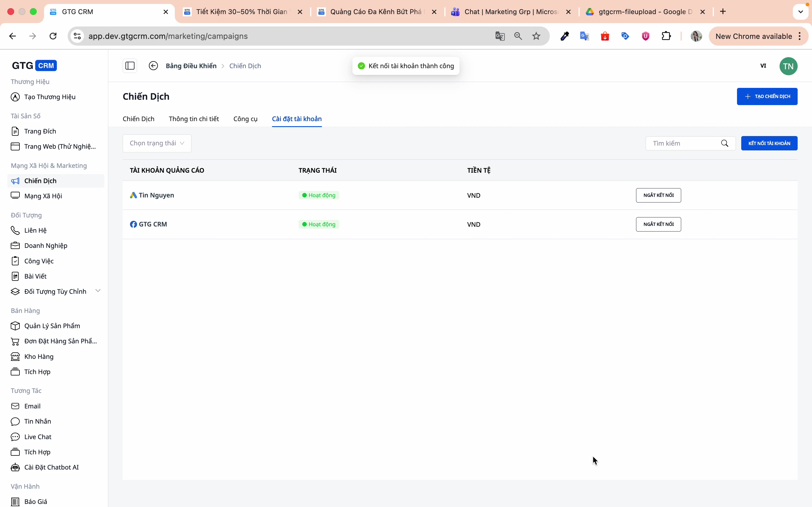The height and width of the screenshot is (507, 812).
Task: Click the circular back arrow icon
Action: click(x=153, y=66)
